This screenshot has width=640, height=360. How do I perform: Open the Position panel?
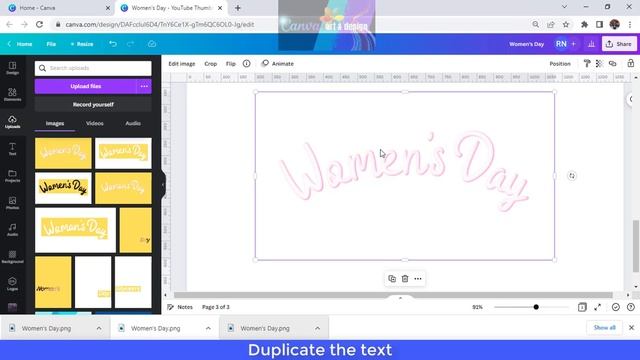tap(560, 64)
